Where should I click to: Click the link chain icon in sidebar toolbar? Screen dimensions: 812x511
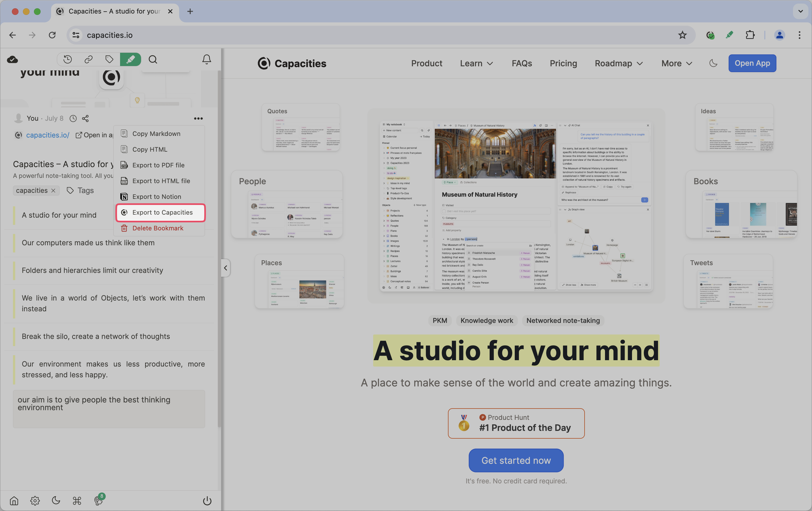[x=88, y=59]
